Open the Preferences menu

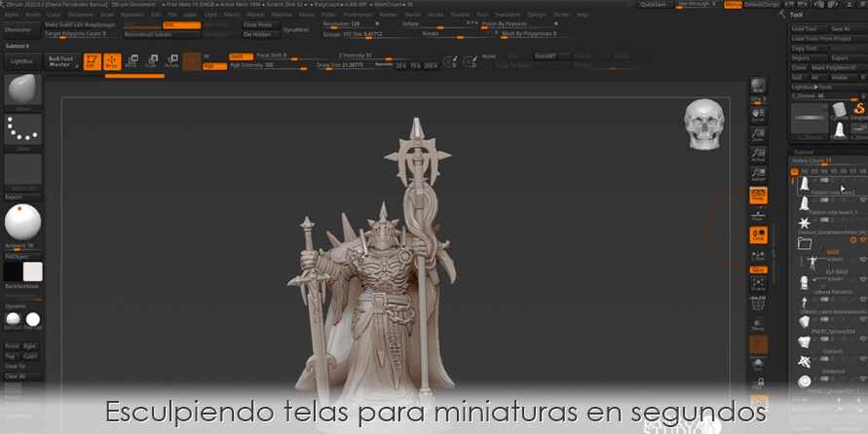359,15
